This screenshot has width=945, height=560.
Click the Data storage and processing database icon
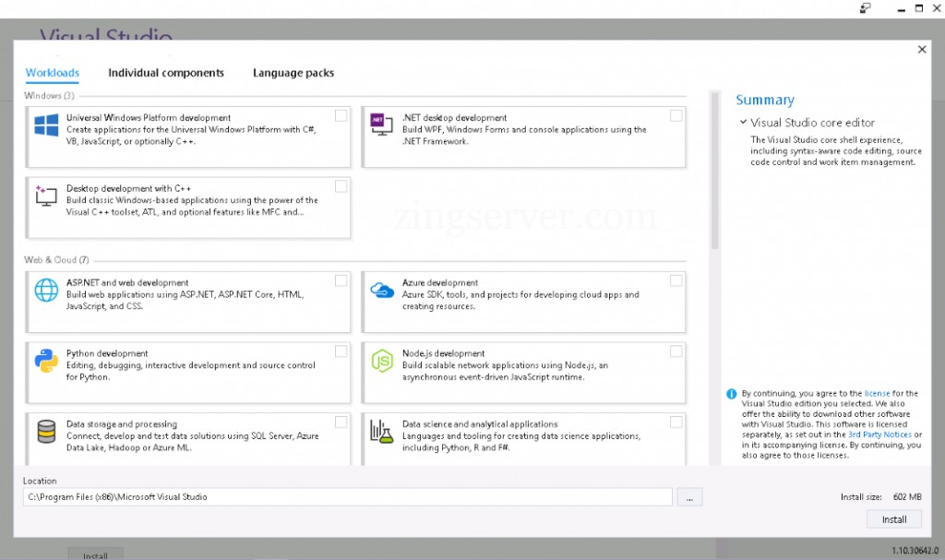coord(45,433)
